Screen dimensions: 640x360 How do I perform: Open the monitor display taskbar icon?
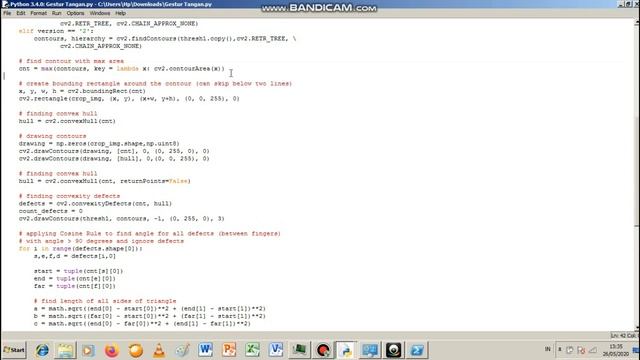(370, 350)
